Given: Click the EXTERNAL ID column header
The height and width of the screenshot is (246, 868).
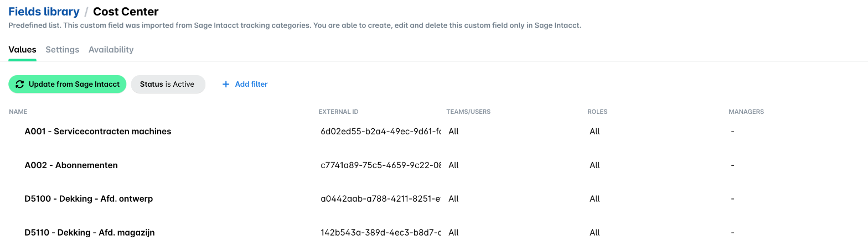Looking at the screenshot, I should [338, 112].
